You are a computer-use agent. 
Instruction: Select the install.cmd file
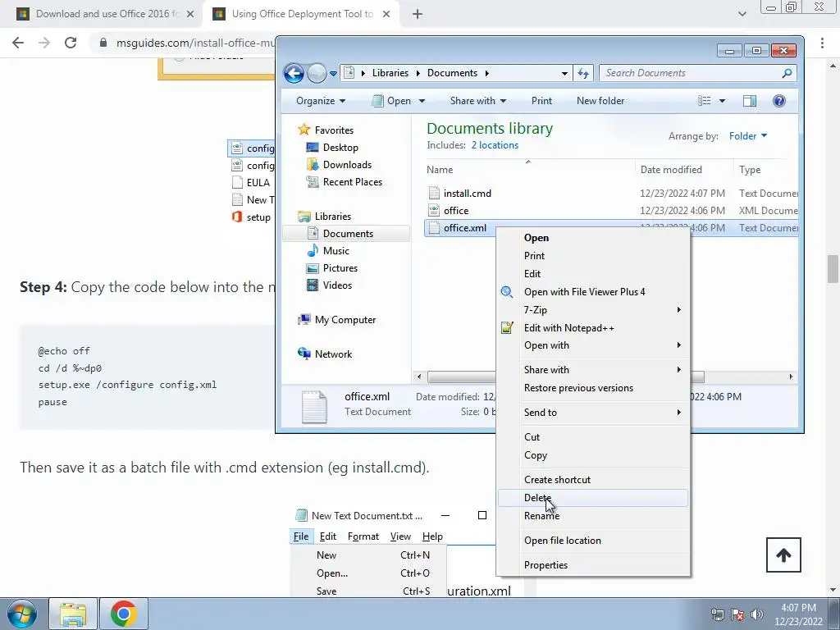(467, 194)
